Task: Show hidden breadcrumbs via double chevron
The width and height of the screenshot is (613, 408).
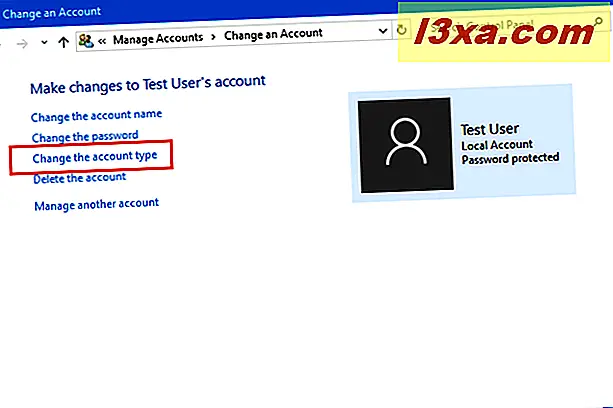Action: [x=102, y=41]
